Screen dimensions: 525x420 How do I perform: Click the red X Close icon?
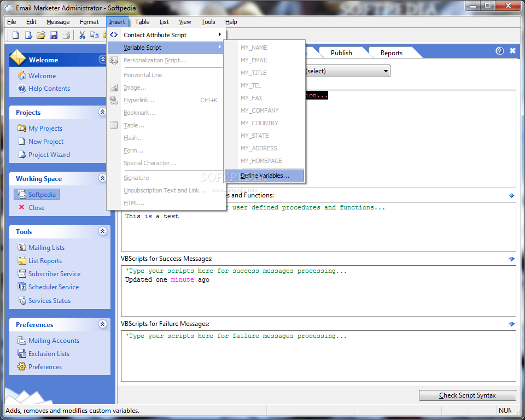pos(22,207)
